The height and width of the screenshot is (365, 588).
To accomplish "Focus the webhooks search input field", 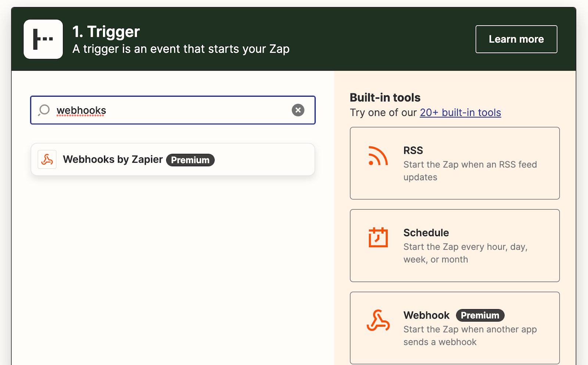I will [x=173, y=110].
